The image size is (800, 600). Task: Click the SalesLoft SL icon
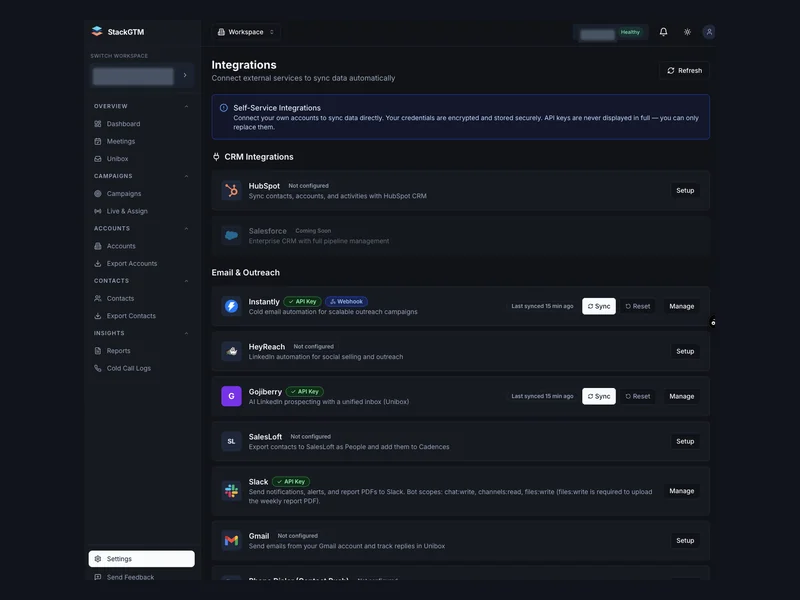(232, 441)
